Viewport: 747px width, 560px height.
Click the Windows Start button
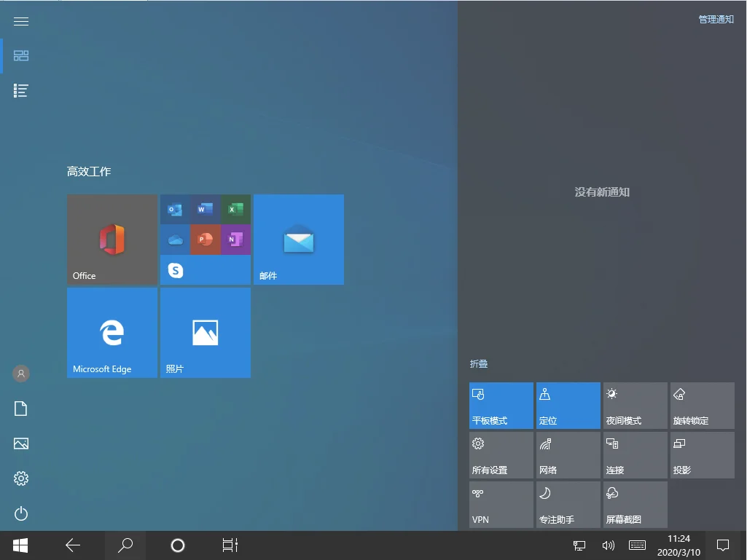coord(20,545)
